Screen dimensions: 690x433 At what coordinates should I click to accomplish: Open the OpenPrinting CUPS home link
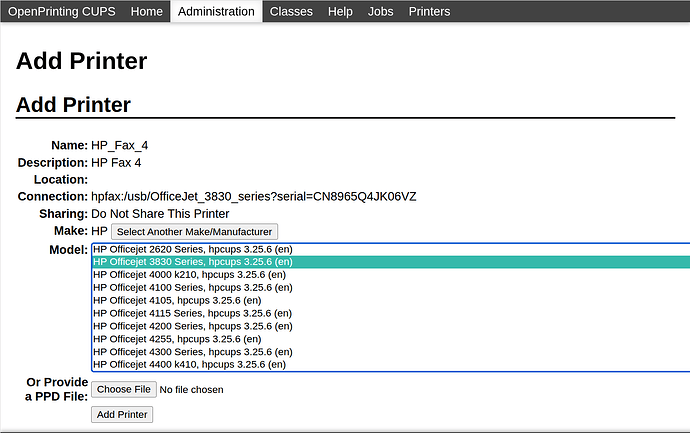61,12
